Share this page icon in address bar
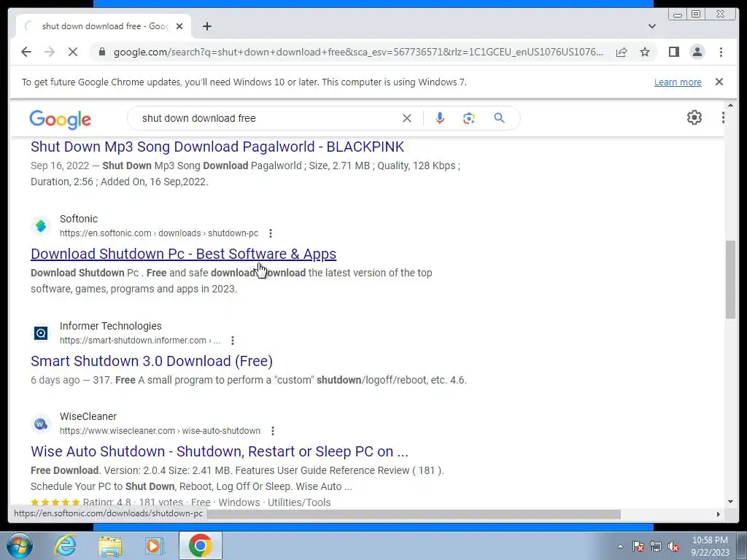The height and width of the screenshot is (560, 747). [x=622, y=52]
